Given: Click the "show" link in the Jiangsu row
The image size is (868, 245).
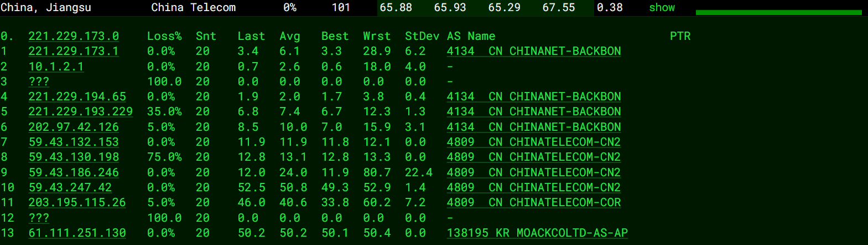Looking at the screenshot, I should click(x=662, y=8).
